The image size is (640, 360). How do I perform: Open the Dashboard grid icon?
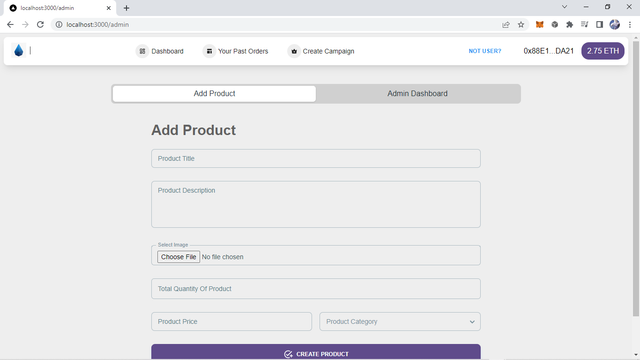(142, 51)
